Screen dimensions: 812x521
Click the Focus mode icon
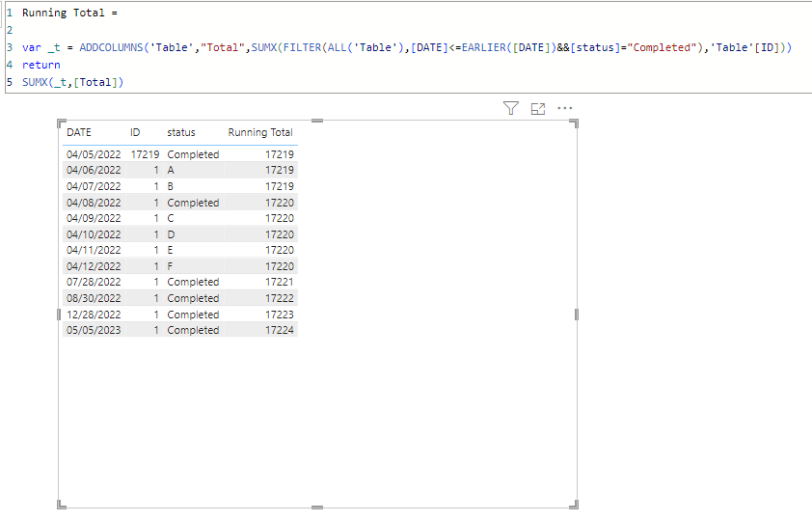(538, 109)
